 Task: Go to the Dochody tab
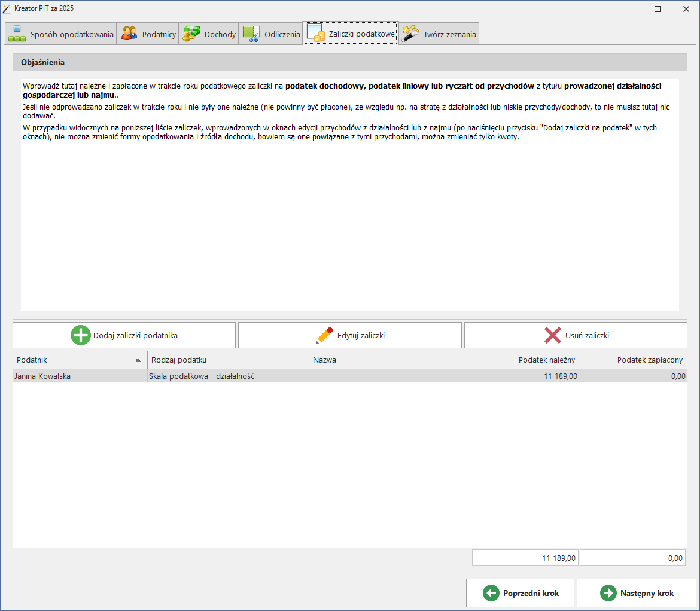(x=209, y=34)
